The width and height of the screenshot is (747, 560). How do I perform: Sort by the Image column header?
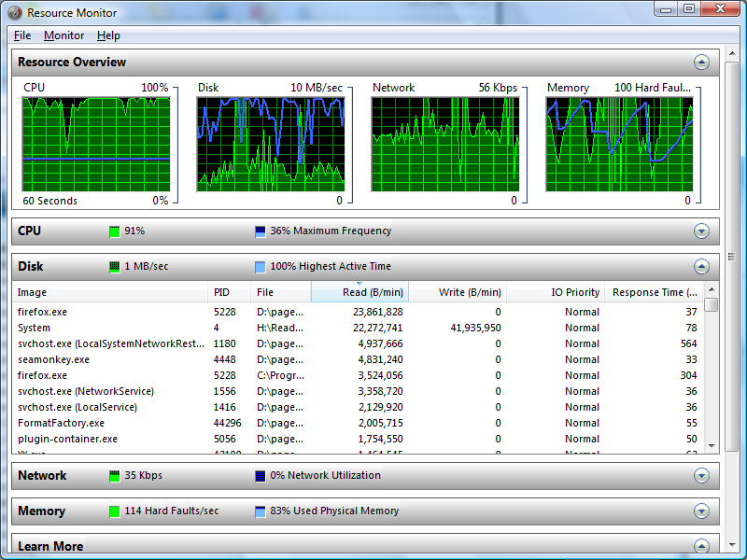click(x=109, y=292)
